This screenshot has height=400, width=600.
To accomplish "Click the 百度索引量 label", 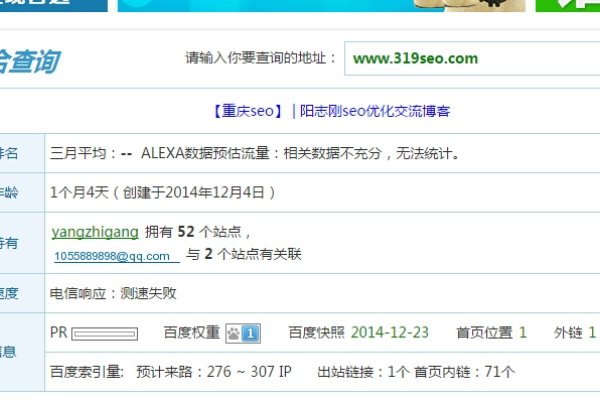I will click(x=86, y=372).
